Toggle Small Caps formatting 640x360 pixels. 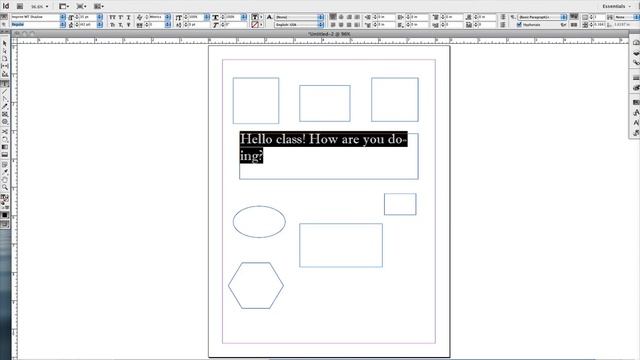coord(113,25)
